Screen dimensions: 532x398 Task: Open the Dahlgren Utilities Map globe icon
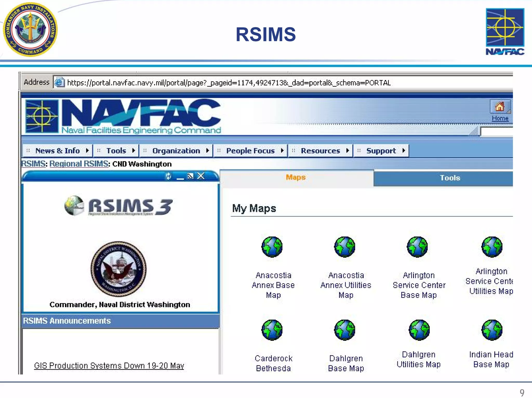[x=419, y=330]
